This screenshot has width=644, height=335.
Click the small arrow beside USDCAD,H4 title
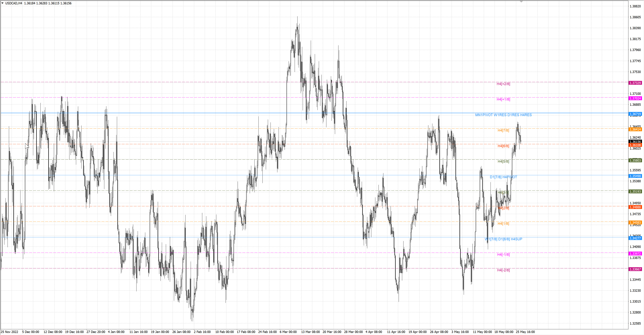tap(3, 3)
